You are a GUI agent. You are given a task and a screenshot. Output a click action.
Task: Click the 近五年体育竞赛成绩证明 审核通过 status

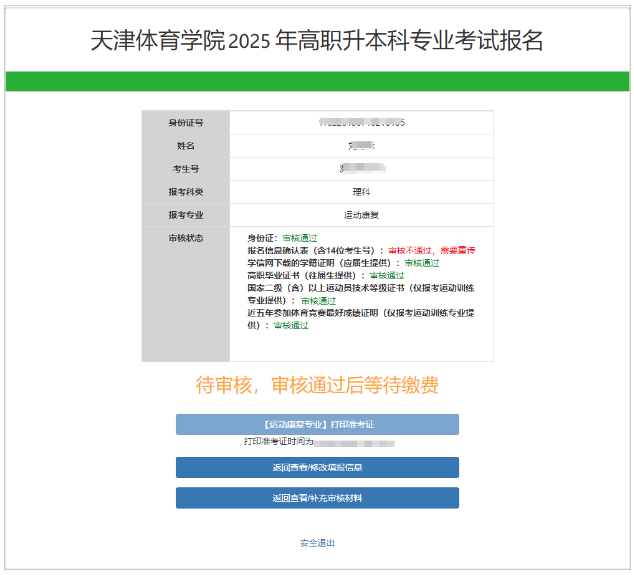(291, 325)
